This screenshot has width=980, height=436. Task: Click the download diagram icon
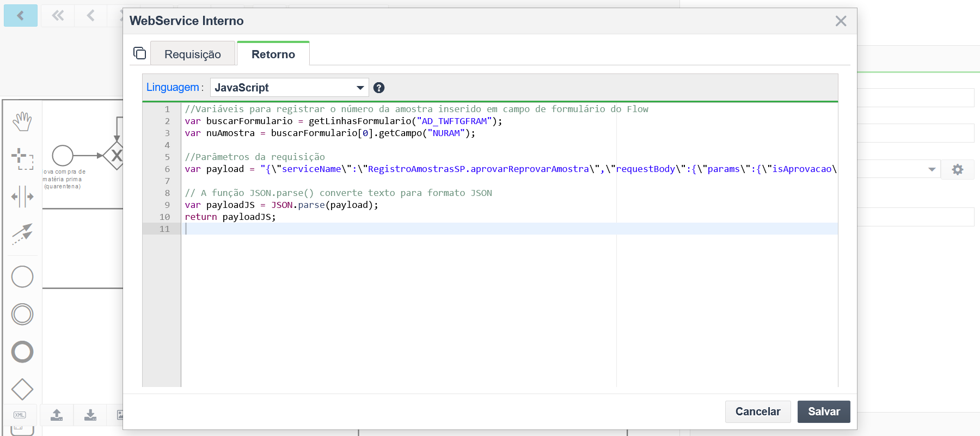pos(90,415)
